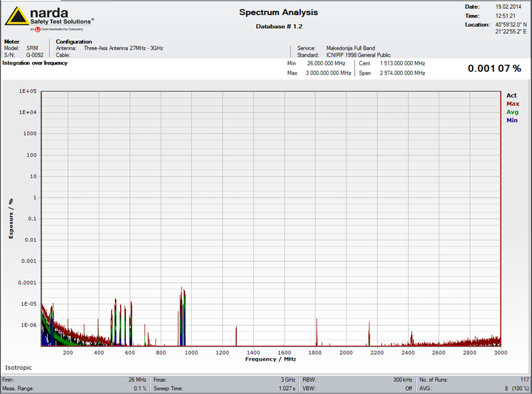Viewport: 532px width, 394px height.
Task: Click the Span 2 974.000 000 MHz value
Action: [x=401, y=73]
